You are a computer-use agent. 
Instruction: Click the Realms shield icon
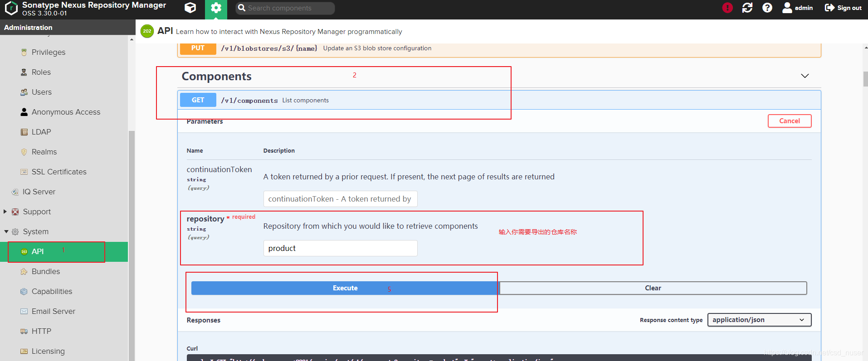24,152
